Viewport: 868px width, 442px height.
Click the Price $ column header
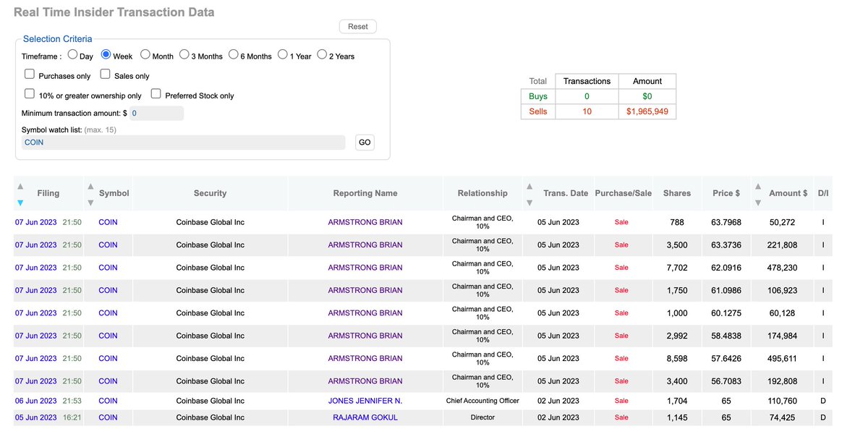pyautogui.click(x=726, y=193)
